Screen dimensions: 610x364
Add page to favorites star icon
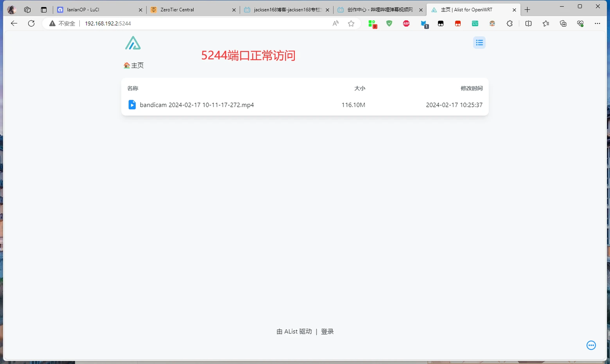pos(351,24)
